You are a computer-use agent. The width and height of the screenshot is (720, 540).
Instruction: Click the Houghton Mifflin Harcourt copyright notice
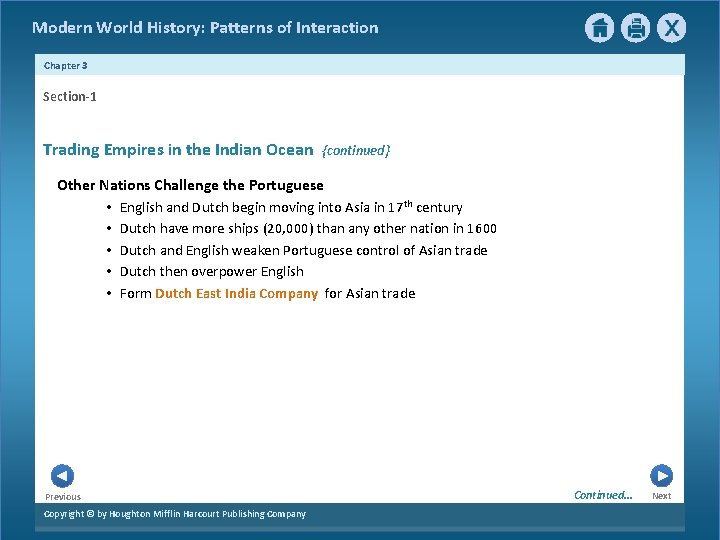click(175, 514)
